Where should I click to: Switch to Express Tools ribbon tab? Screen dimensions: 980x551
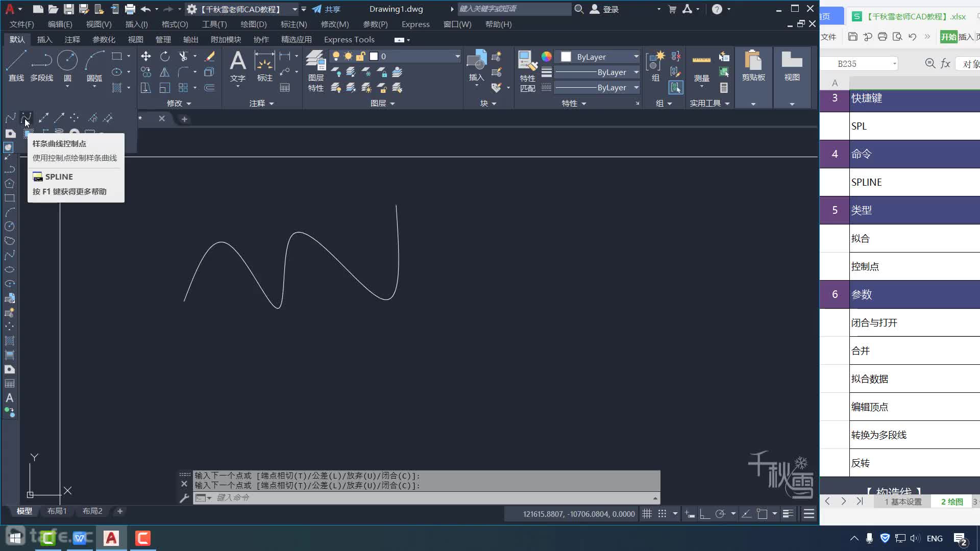tap(349, 39)
